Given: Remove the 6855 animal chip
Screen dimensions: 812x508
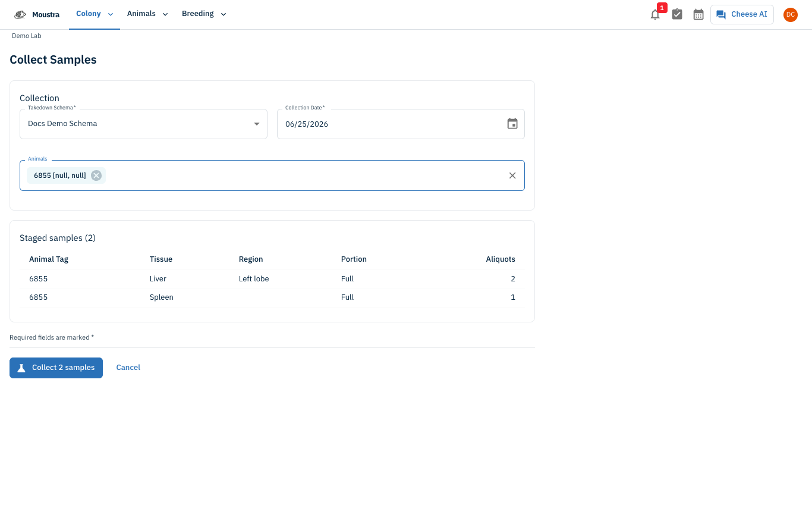Looking at the screenshot, I should click(x=96, y=175).
